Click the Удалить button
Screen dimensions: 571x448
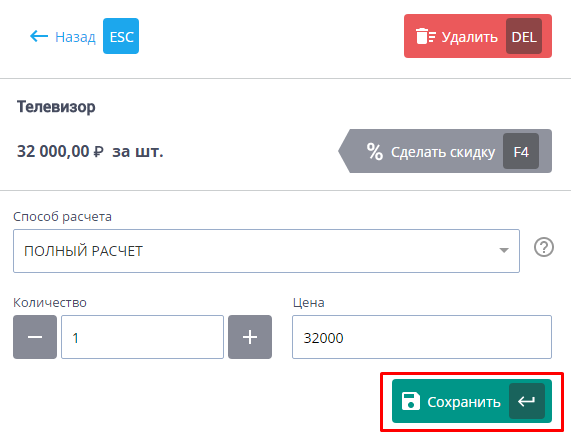click(x=478, y=36)
